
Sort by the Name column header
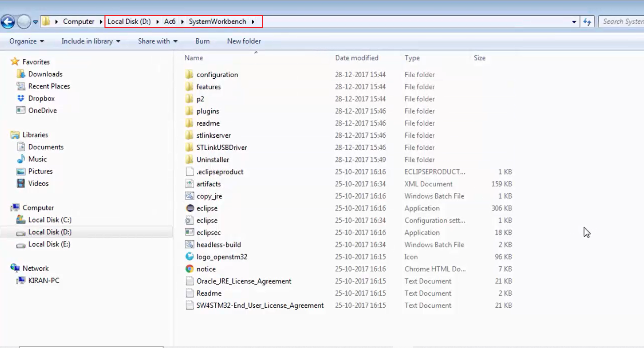point(194,58)
